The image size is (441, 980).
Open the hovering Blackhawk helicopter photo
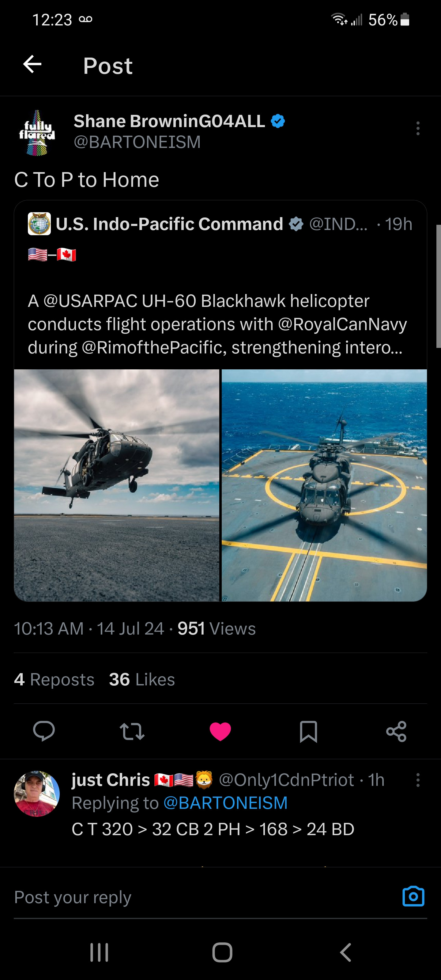[117, 485]
